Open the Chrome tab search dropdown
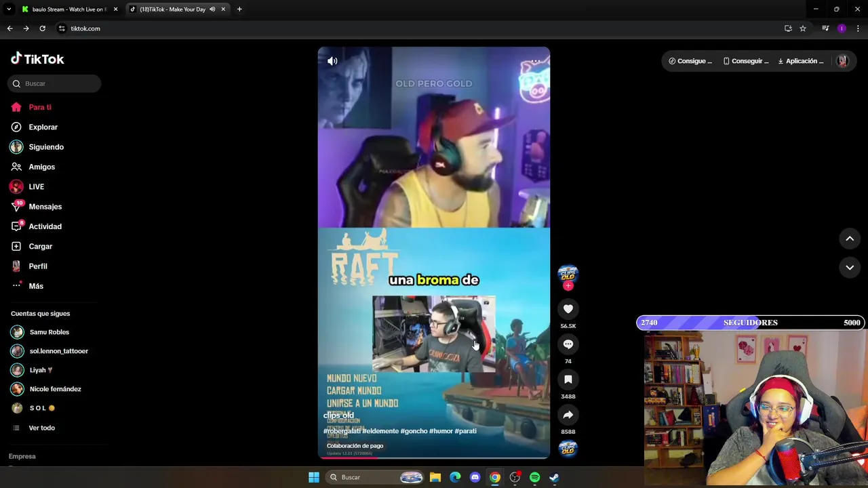 point(8,9)
